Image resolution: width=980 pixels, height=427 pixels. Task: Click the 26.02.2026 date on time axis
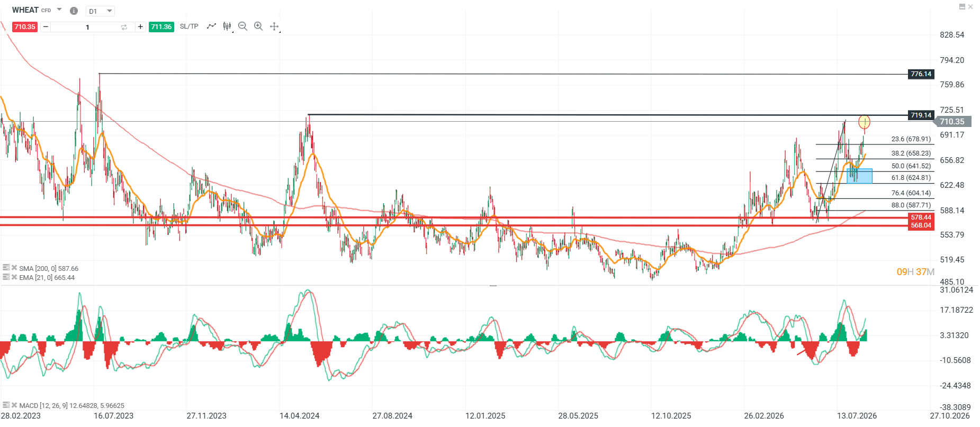tap(764, 416)
